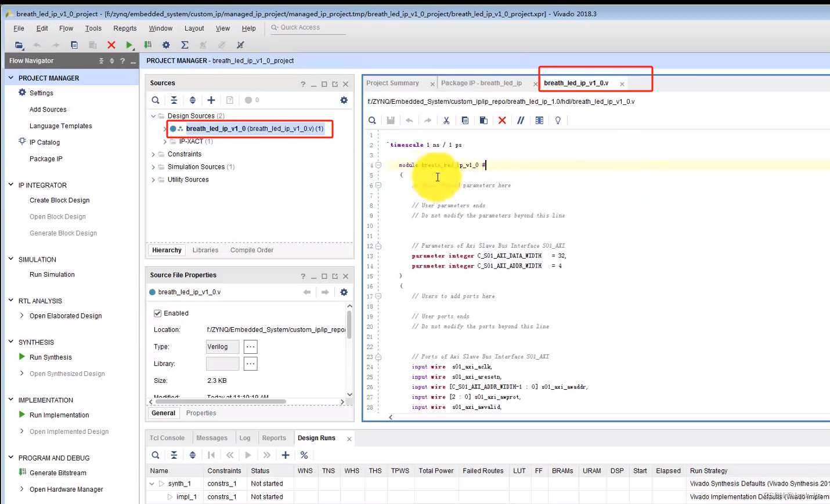Click the Settings gear icon in main toolbar
This screenshot has width=830, height=504.
pyautogui.click(x=166, y=45)
